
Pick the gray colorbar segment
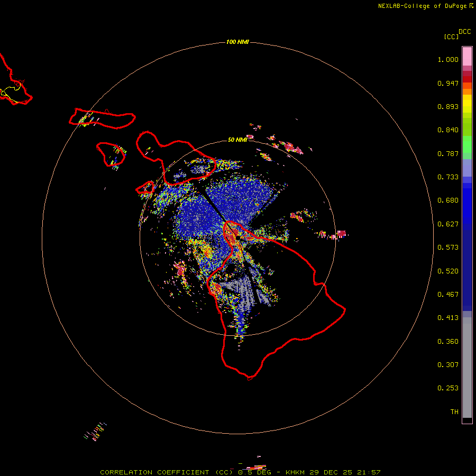pos(467,368)
